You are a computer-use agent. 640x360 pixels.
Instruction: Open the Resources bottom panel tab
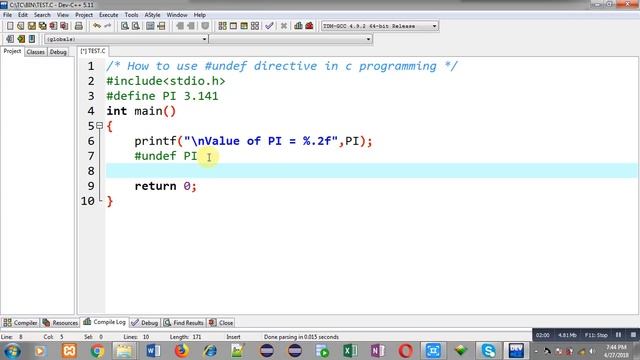[60, 322]
